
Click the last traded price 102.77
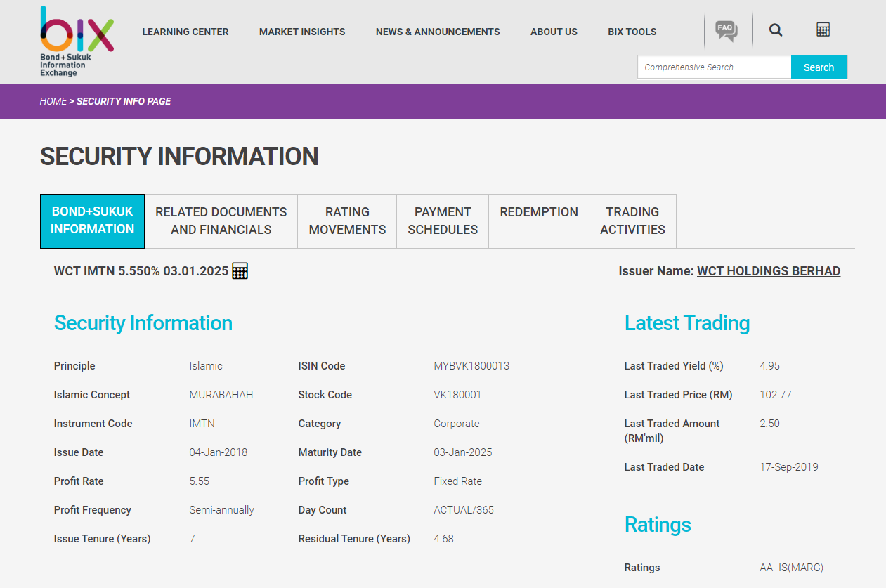point(776,395)
